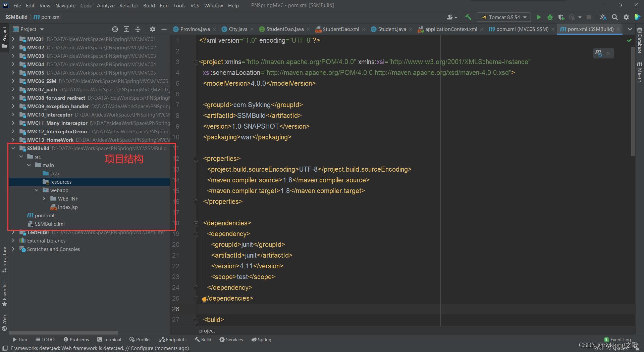The height and width of the screenshot is (352, 644).
Task: Run the Tomcat configuration with green play
Action: pos(539,17)
